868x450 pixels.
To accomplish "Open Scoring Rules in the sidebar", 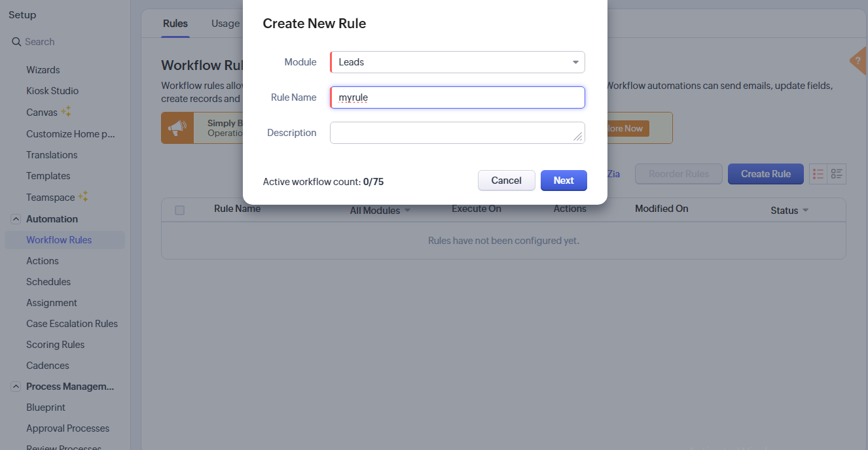I will click(56, 345).
